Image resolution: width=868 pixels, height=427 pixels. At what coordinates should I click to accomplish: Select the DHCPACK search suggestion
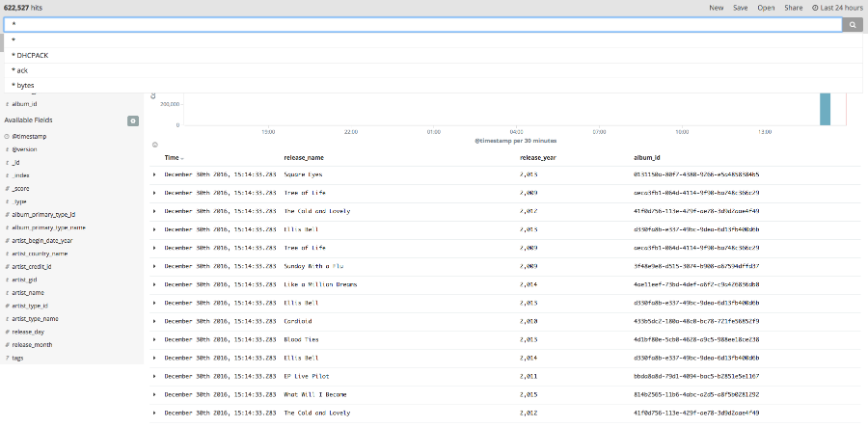pyautogui.click(x=33, y=55)
